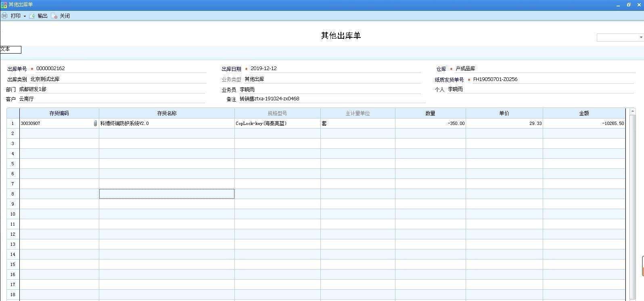644x301 pixels.
Task: Click the 主计量单位 column header
Action: (358, 113)
